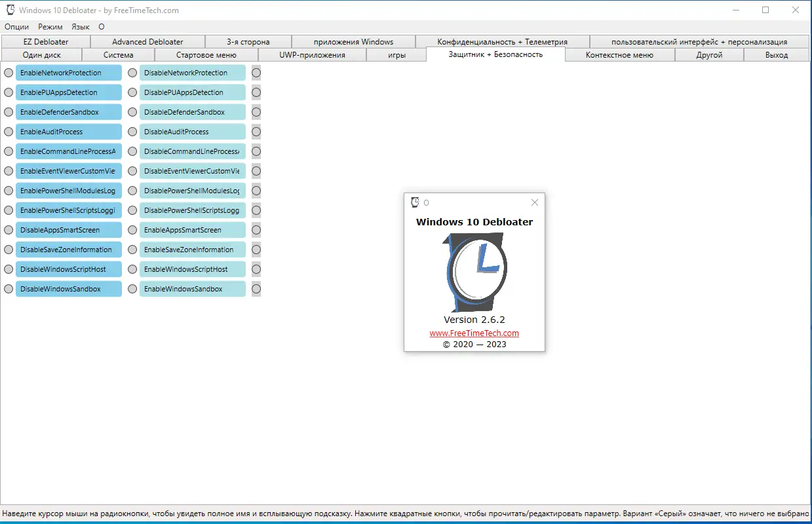
Task: Close the About dialog with its X
Action: tap(535, 202)
